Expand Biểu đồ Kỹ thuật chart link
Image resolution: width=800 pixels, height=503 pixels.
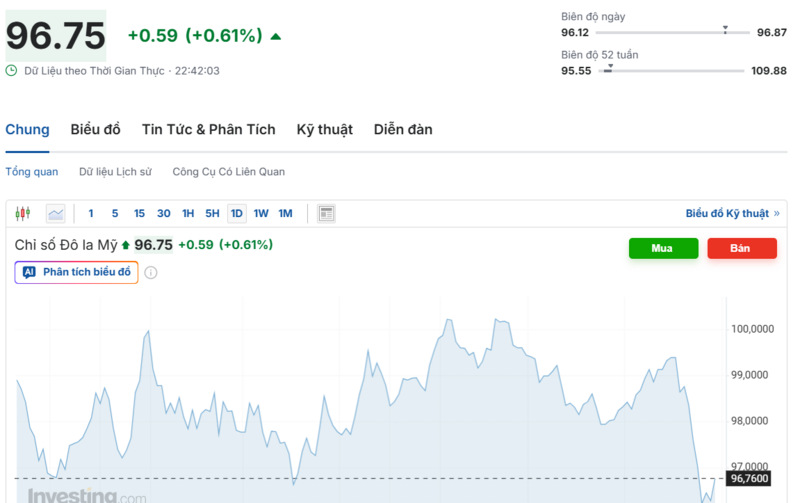pos(732,213)
